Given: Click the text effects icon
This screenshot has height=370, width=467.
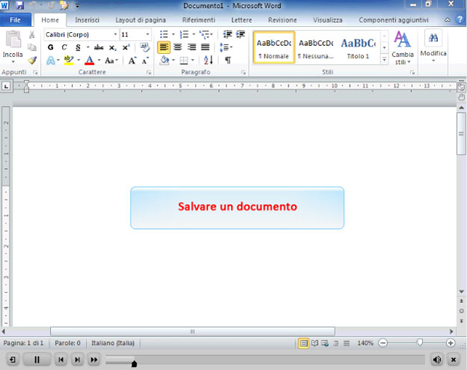Looking at the screenshot, I should [51, 60].
